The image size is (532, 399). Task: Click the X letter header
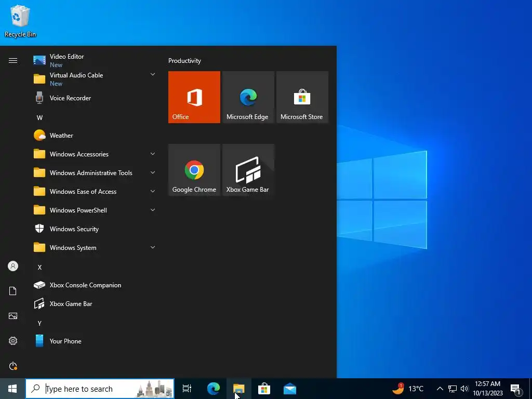39,268
